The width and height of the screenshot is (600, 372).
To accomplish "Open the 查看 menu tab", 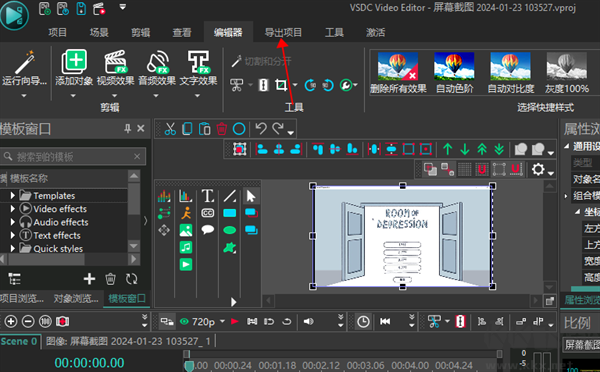I will coord(182,33).
